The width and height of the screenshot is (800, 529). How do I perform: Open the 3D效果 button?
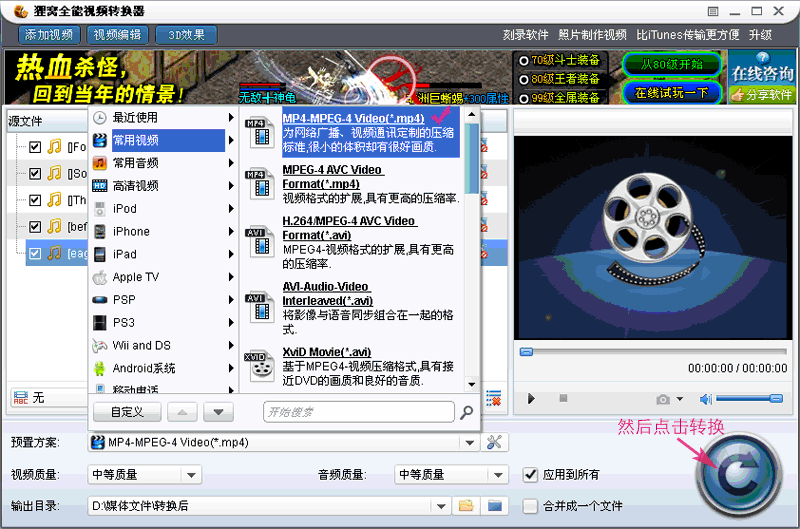(x=186, y=35)
